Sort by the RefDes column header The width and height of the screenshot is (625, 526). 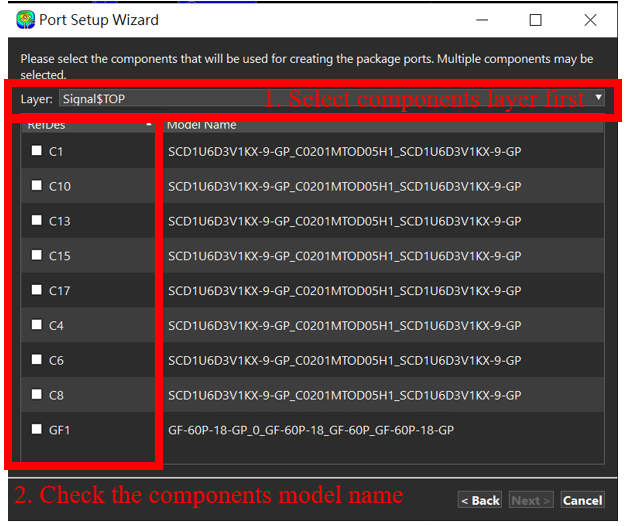coord(88,125)
